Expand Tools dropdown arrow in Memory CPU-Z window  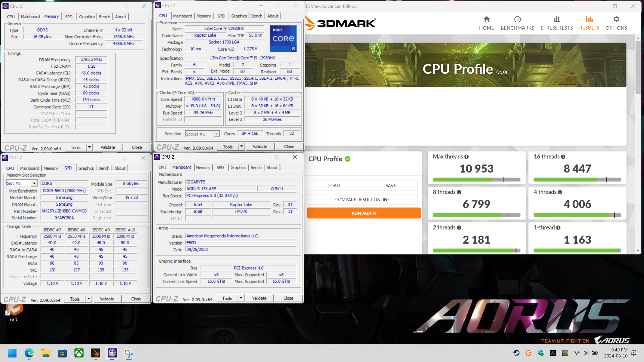89,147
